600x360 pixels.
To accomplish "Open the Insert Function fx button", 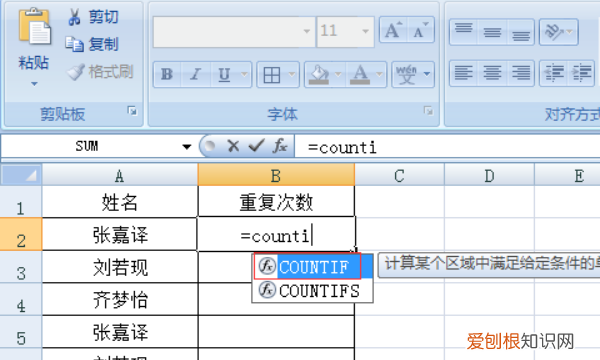I will pos(280,146).
